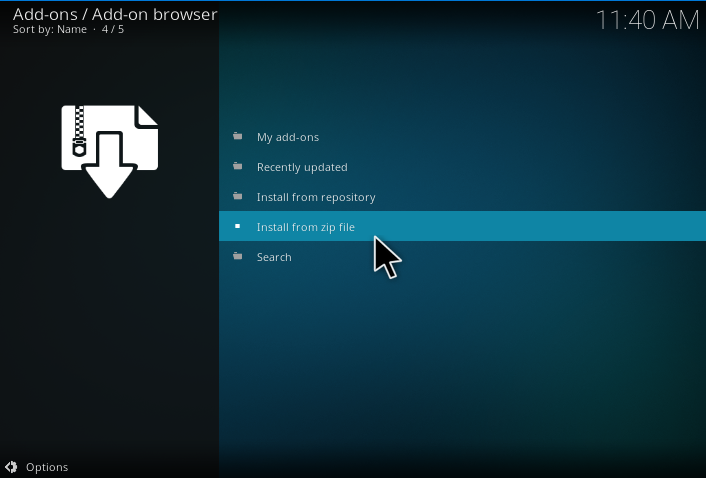This screenshot has width=706, height=478.
Task: Click folder icon beside My add-ons
Action: [x=238, y=136]
